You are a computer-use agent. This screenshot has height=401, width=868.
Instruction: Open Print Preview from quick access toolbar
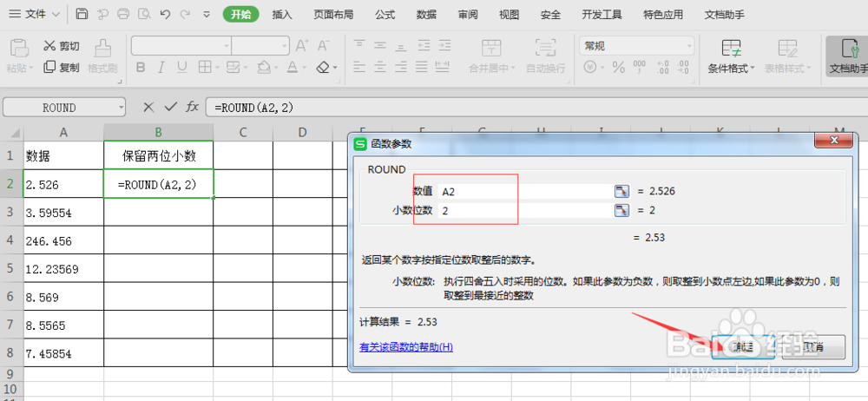pos(144,14)
